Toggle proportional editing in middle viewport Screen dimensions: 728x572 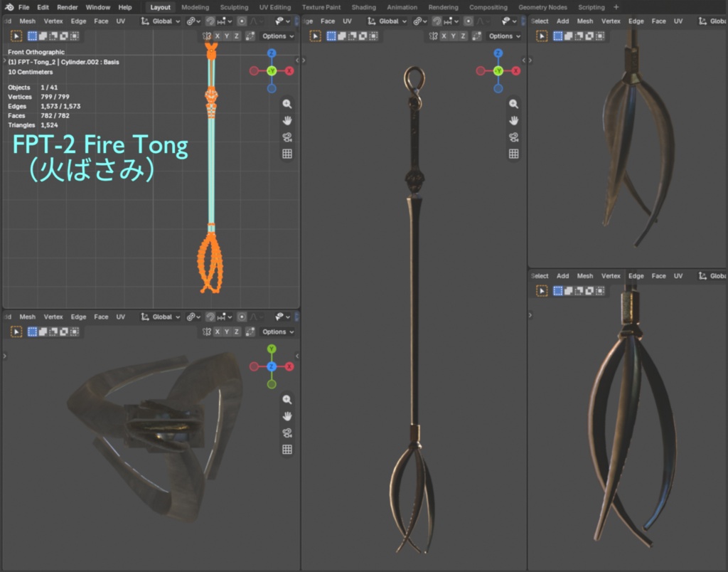[x=469, y=21]
